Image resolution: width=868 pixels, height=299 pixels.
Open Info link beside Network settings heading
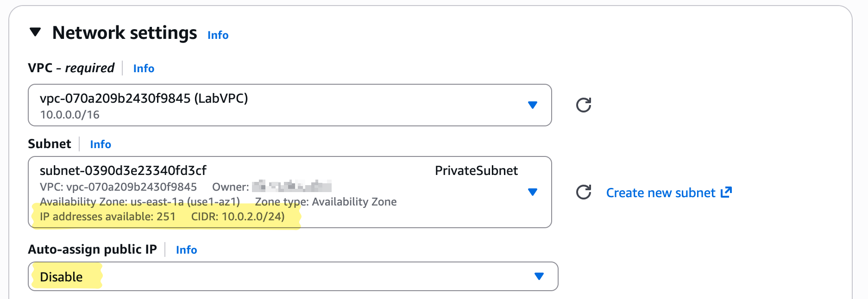pyautogui.click(x=218, y=35)
